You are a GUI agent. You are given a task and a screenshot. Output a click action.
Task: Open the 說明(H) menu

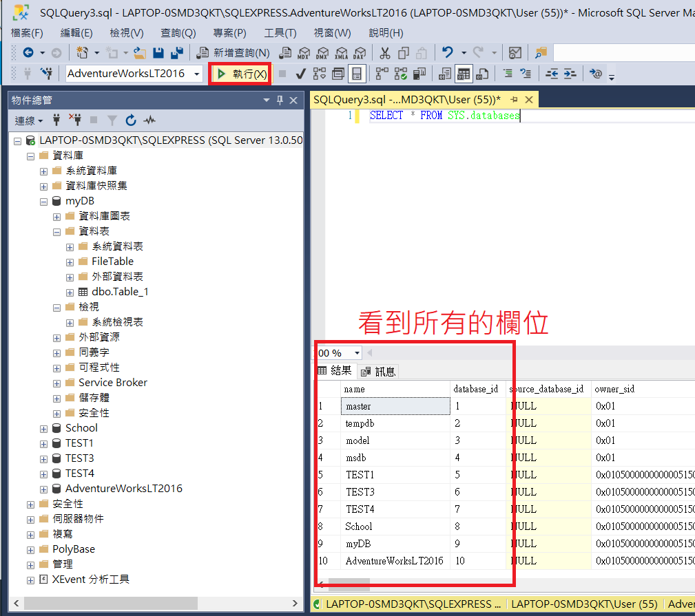coord(386,33)
